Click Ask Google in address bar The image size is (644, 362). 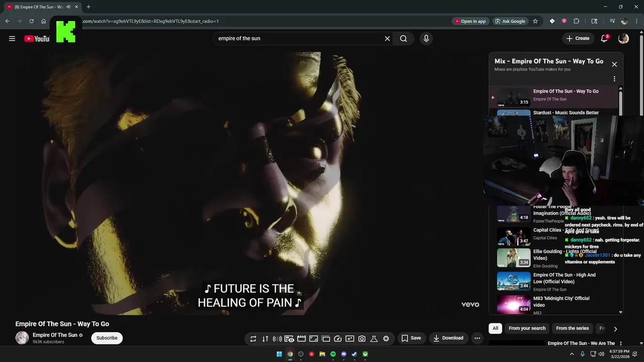pos(510,21)
